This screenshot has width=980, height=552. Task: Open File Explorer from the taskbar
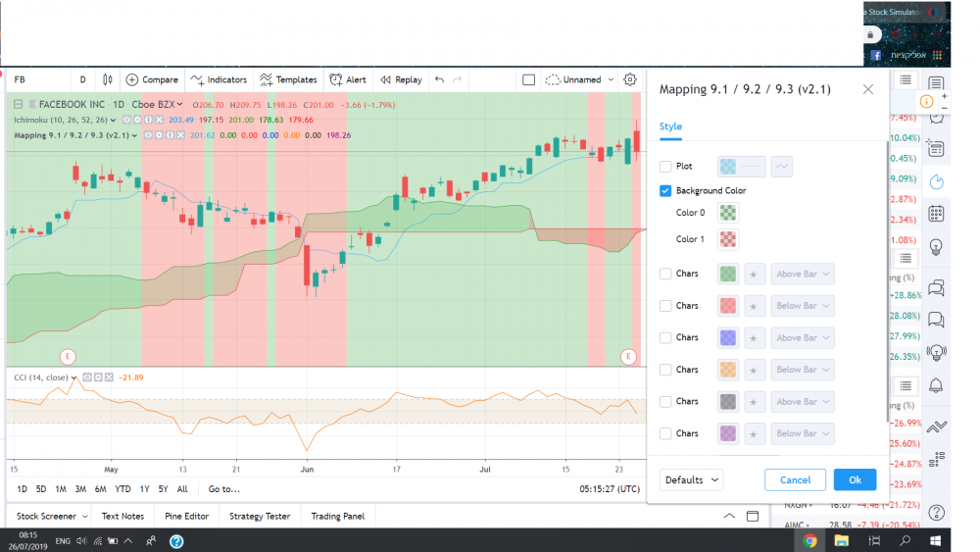coord(841,541)
